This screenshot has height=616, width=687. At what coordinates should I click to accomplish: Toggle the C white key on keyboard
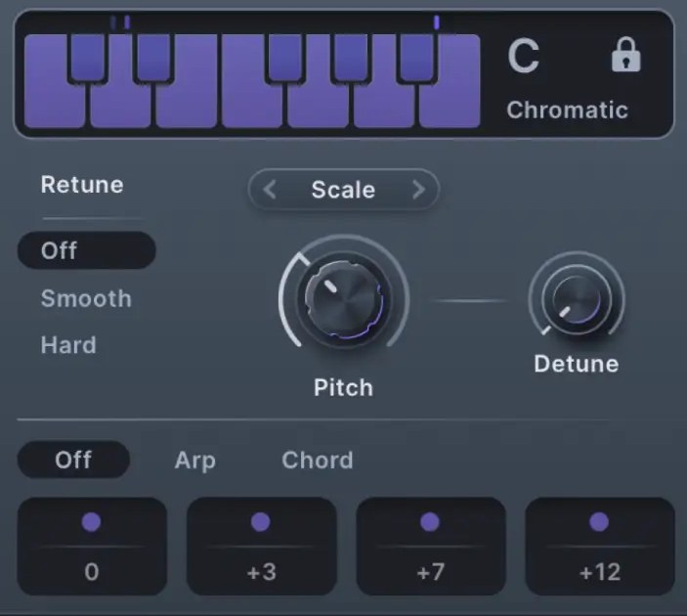(x=55, y=106)
